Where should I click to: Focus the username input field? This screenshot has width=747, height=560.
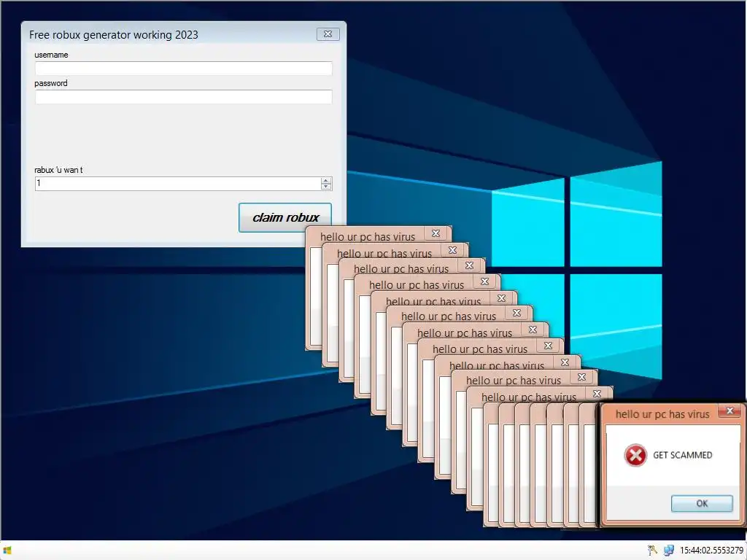coord(183,69)
